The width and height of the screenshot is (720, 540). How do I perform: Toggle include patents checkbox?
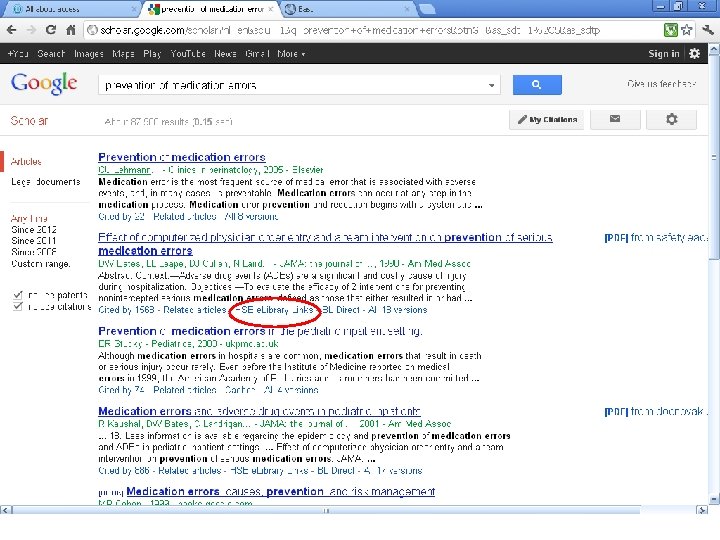click(18, 295)
